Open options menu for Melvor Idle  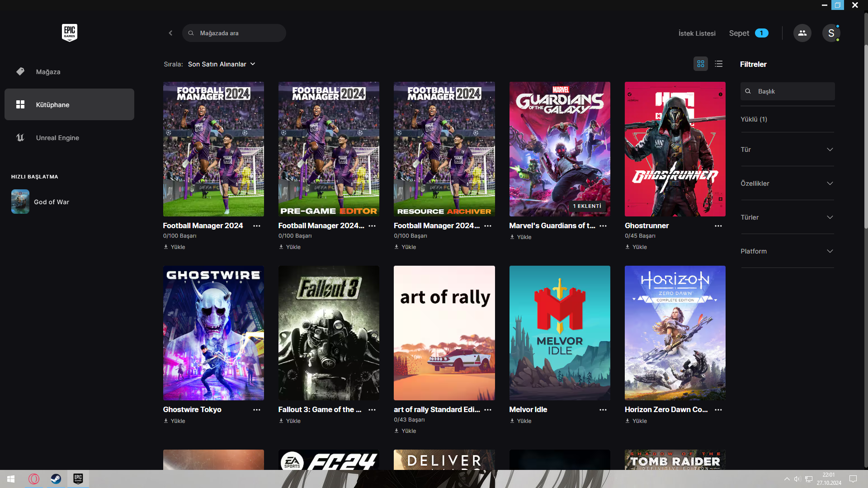tap(603, 410)
